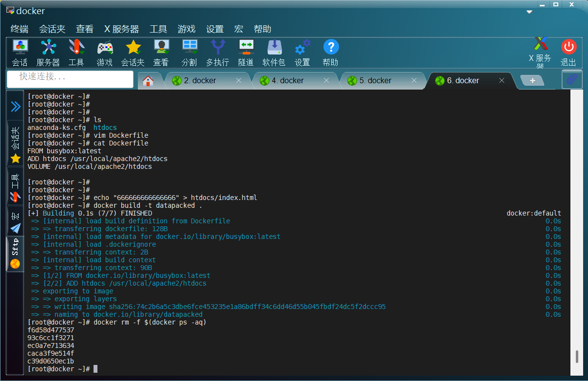Click the 'writing image sha256' output line
Image resolution: width=588 pixels, height=381 pixels.
point(209,307)
